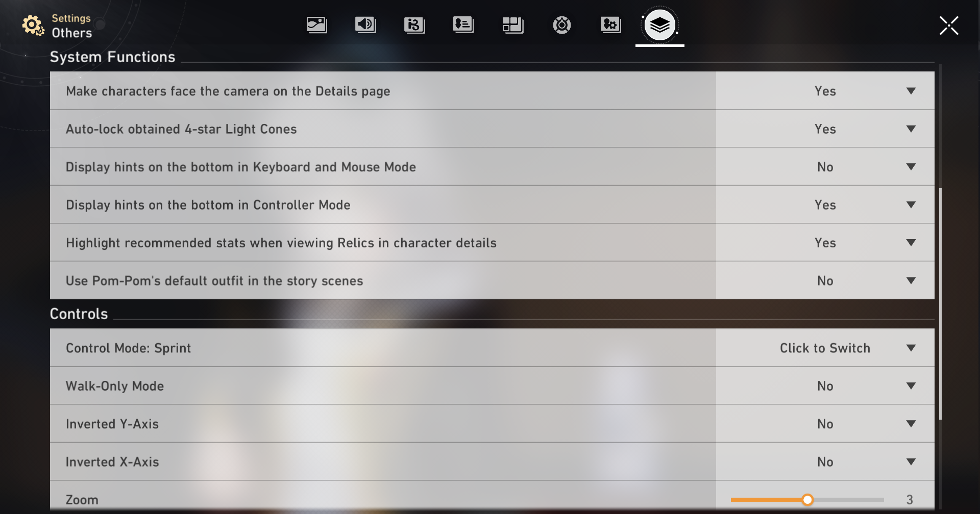980x514 pixels.
Task: Click the 'Keyboard and Mouse Mode' hints label
Action: click(241, 167)
